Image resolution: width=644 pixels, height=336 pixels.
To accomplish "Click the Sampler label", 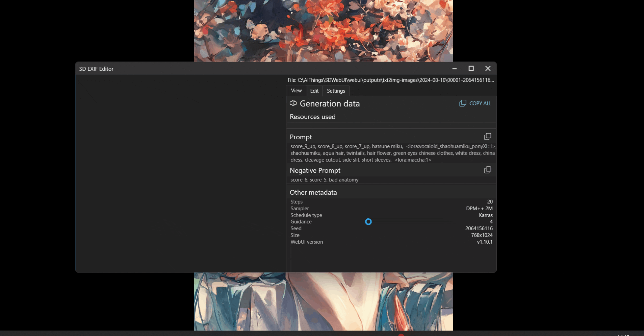I will point(300,209).
